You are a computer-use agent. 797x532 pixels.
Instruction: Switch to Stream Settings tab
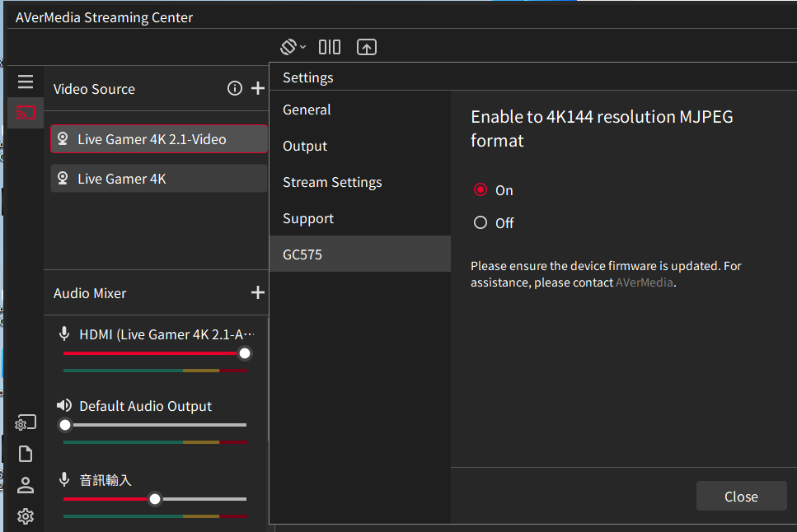click(332, 182)
